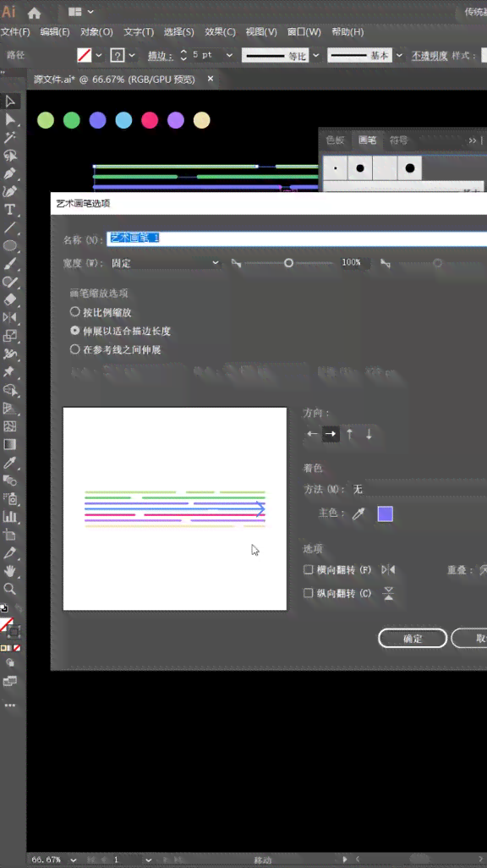Open the fill color dropdown arrow
Screen dimensions: 487x868
click(x=99, y=55)
